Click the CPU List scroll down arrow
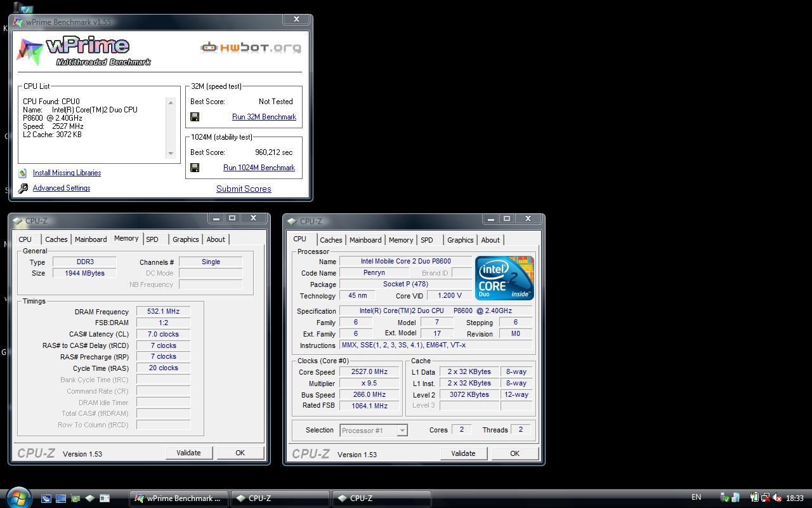812x508 pixels. [x=170, y=154]
